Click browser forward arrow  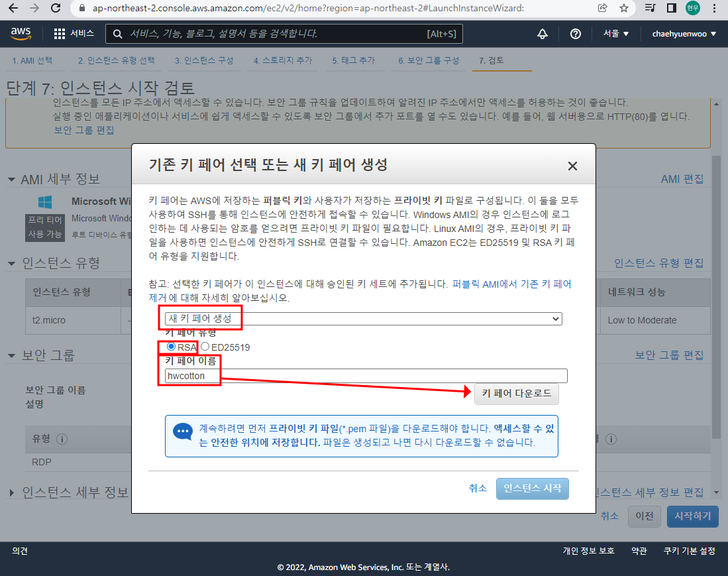(34, 8)
